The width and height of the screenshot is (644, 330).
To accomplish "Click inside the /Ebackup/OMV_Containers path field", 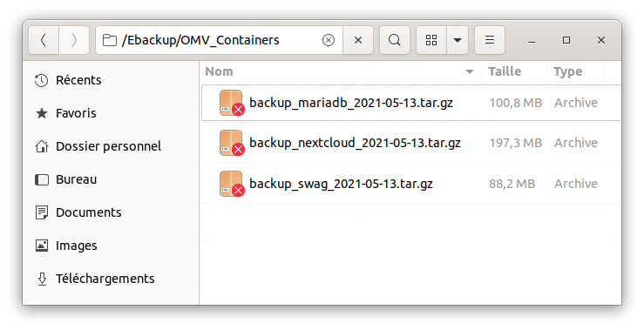I will pyautogui.click(x=220, y=40).
